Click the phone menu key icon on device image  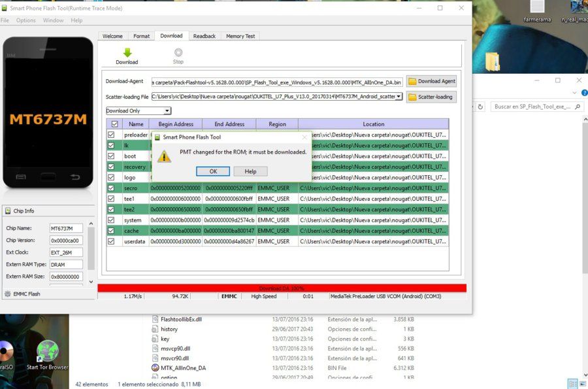[21, 177]
